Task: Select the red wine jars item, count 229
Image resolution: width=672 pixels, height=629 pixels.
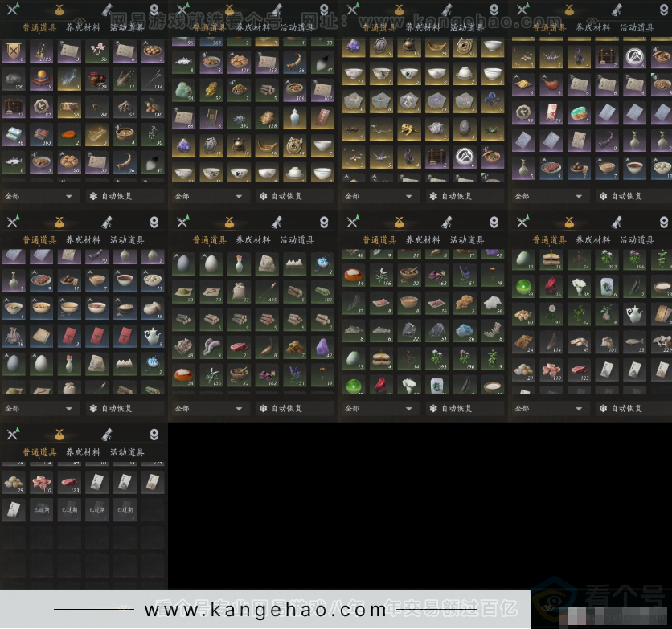Action: [96, 80]
